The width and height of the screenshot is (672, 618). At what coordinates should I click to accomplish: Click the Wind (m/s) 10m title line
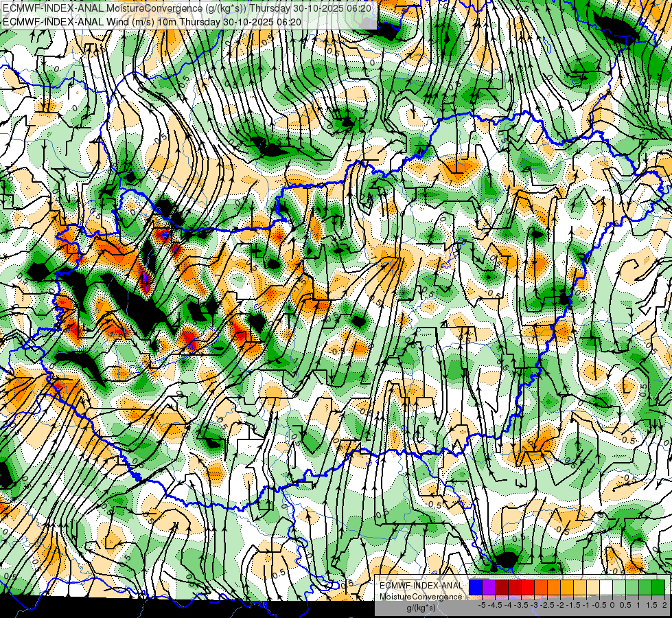[152, 21]
